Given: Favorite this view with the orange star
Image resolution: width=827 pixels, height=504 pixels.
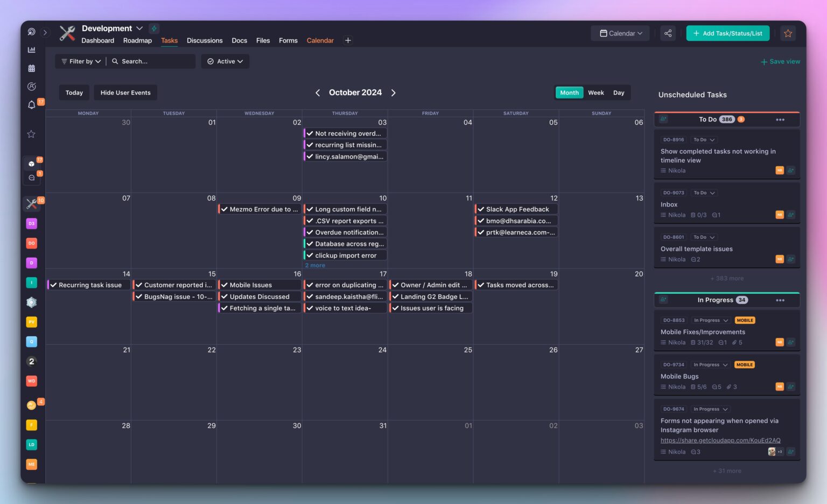Looking at the screenshot, I should click(788, 33).
